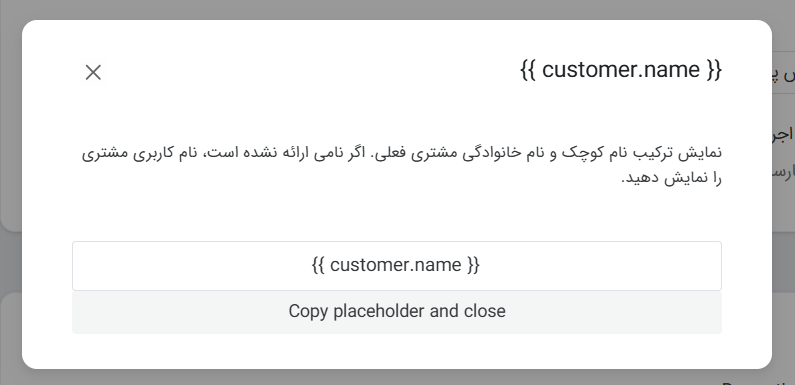Click the opening braces in dialog heading
The height and width of the screenshot is (385, 795).
(x=529, y=70)
